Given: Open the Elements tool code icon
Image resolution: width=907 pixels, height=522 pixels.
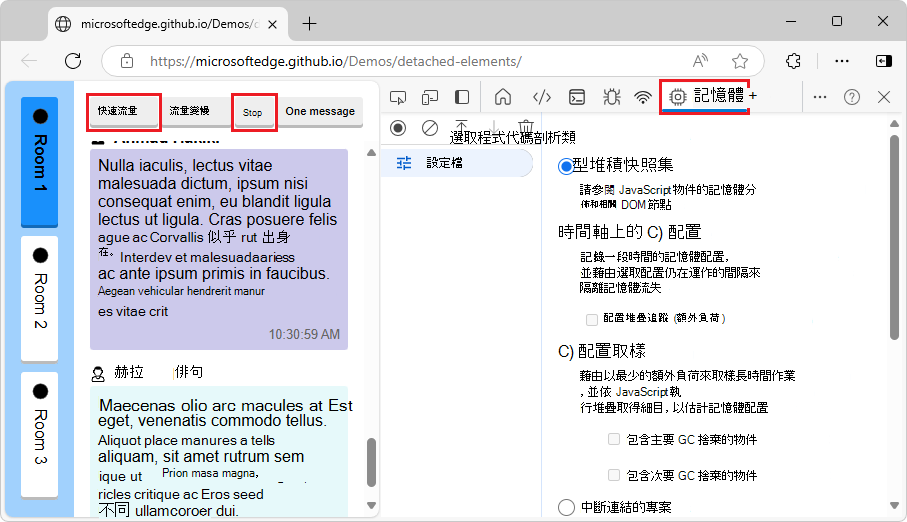Looking at the screenshot, I should [x=541, y=97].
